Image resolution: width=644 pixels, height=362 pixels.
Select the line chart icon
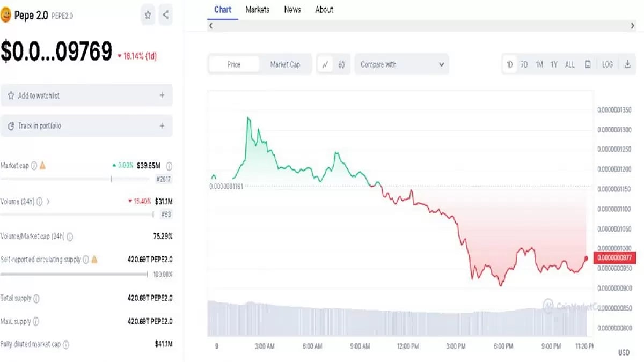[x=325, y=64]
